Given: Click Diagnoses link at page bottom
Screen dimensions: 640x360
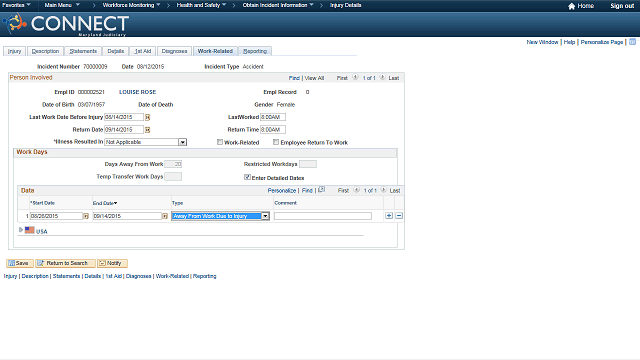Looking at the screenshot, I should 138,276.
